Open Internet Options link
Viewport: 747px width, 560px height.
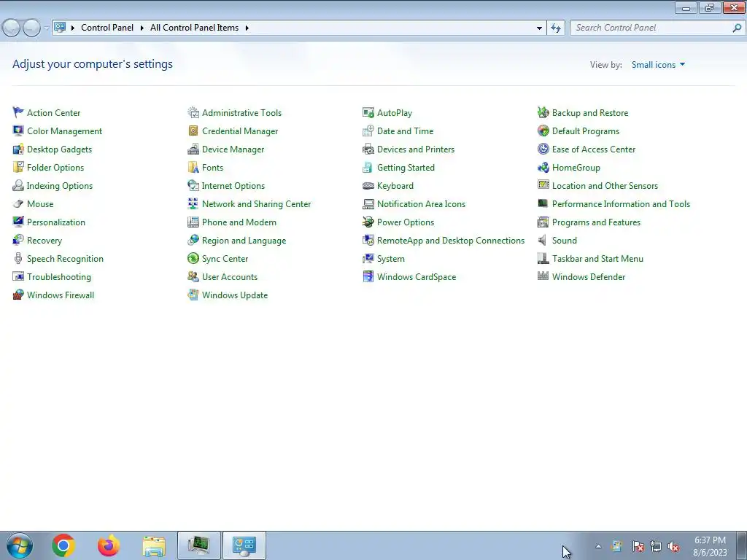click(x=233, y=186)
